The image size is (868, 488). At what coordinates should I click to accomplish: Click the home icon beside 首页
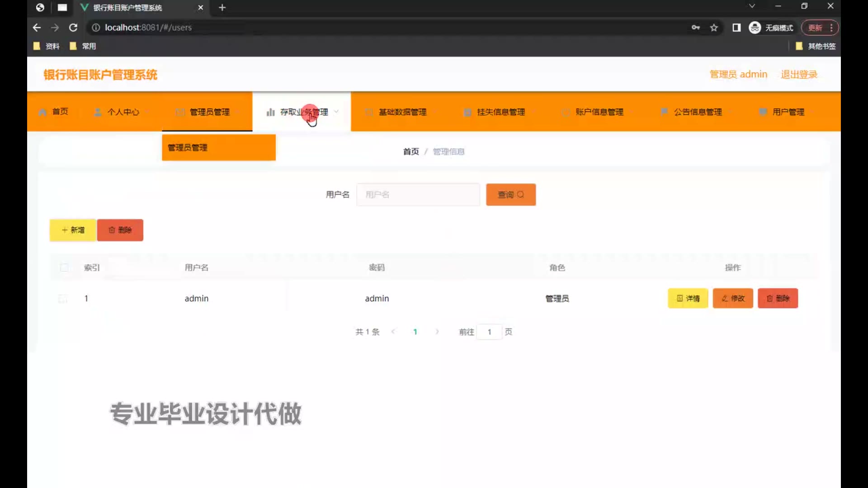coord(43,112)
